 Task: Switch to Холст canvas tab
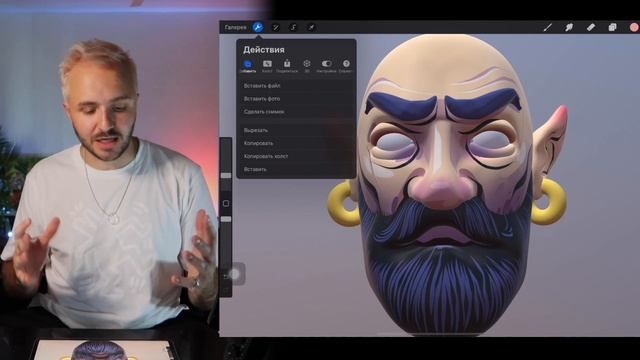267,67
